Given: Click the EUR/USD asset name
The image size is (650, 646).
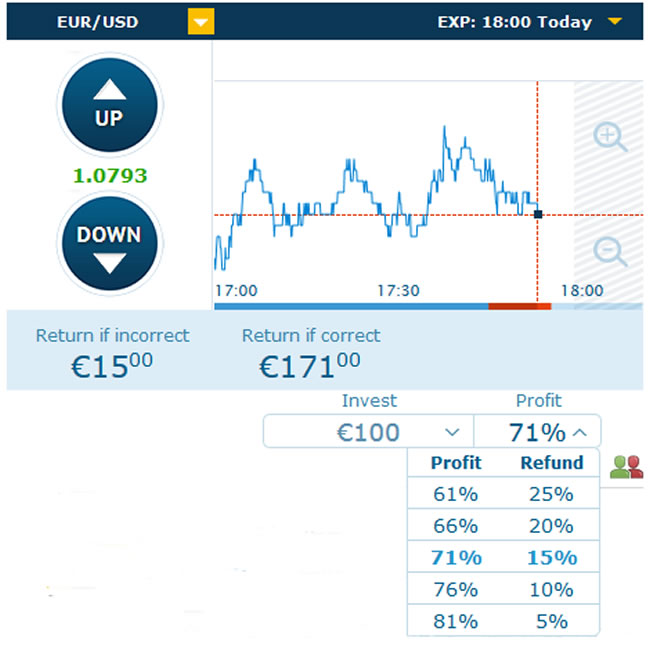Looking at the screenshot, I should 97,22.
